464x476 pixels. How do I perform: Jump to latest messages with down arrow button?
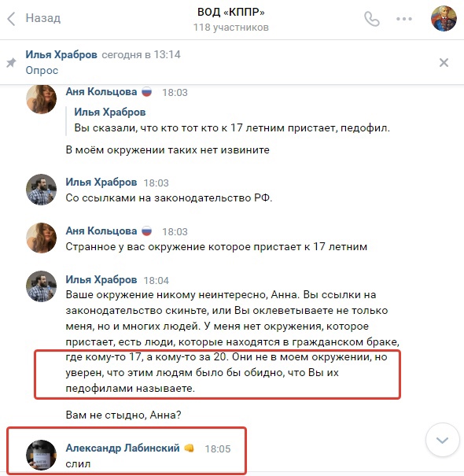(442, 440)
